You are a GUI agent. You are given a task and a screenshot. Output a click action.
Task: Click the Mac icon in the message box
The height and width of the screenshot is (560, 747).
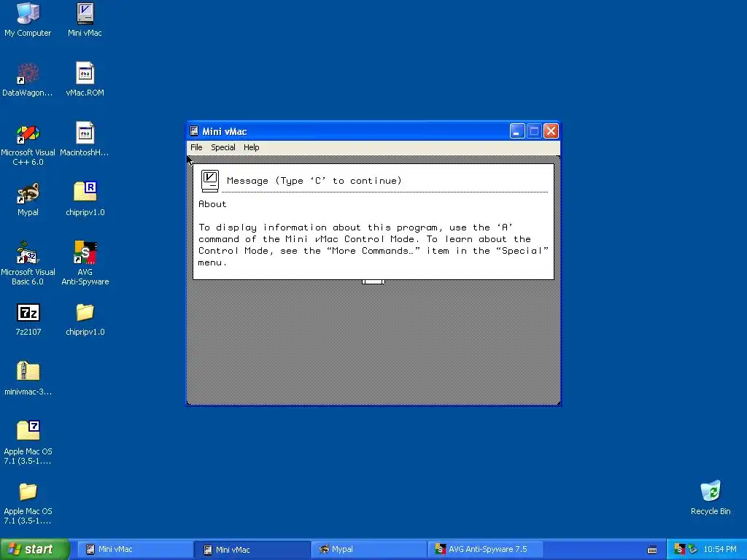point(209,181)
